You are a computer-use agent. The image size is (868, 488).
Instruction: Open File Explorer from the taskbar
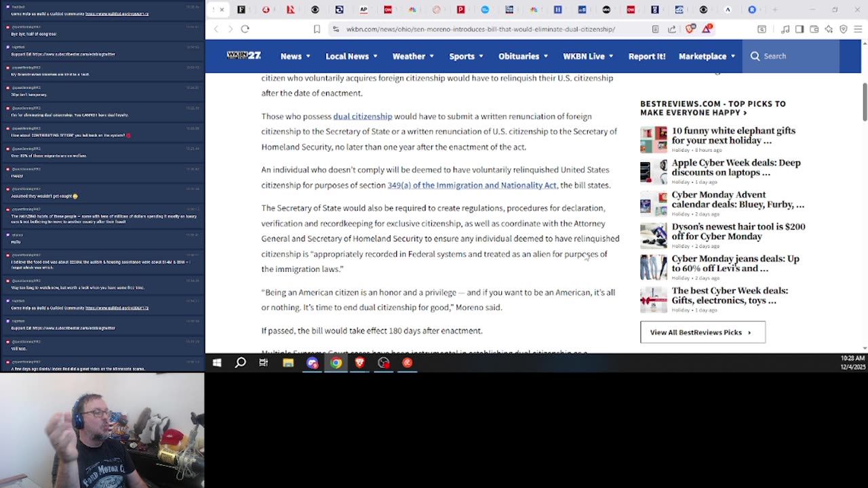288,363
